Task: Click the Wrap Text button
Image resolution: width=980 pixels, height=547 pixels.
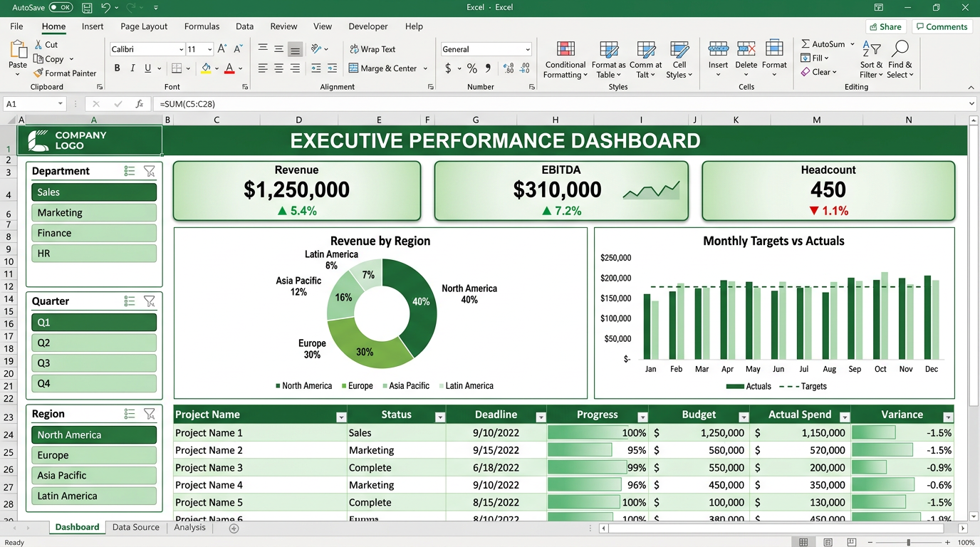Action: pyautogui.click(x=372, y=49)
